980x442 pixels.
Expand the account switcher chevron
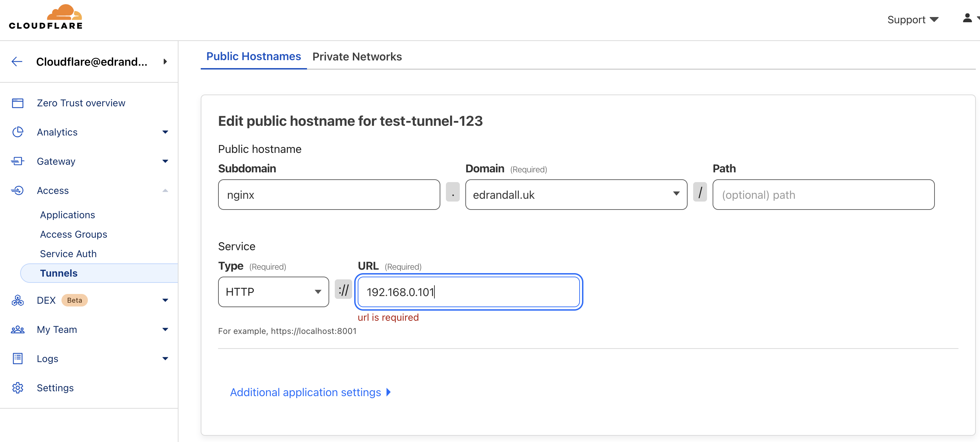point(165,62)
